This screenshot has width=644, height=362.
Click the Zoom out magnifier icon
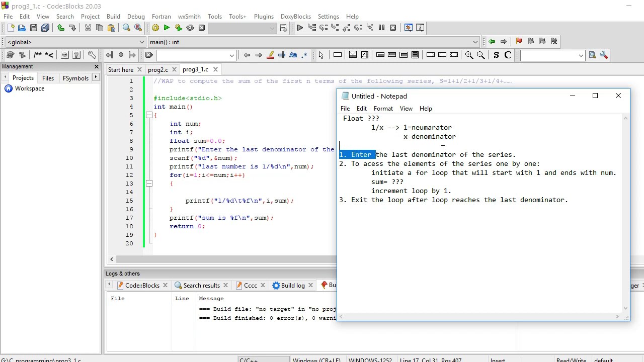tap(480, 55)
